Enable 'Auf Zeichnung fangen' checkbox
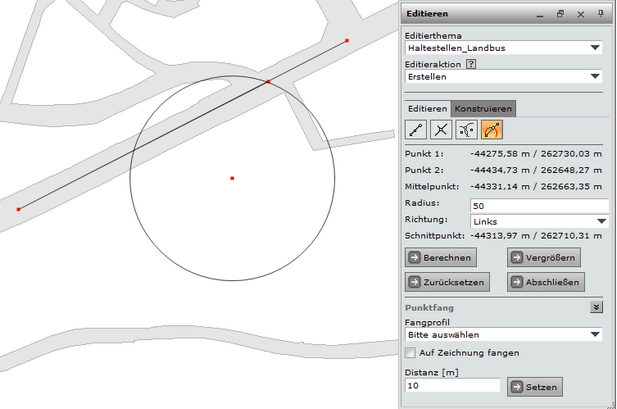The image size is (617, 409). (409, 353)
